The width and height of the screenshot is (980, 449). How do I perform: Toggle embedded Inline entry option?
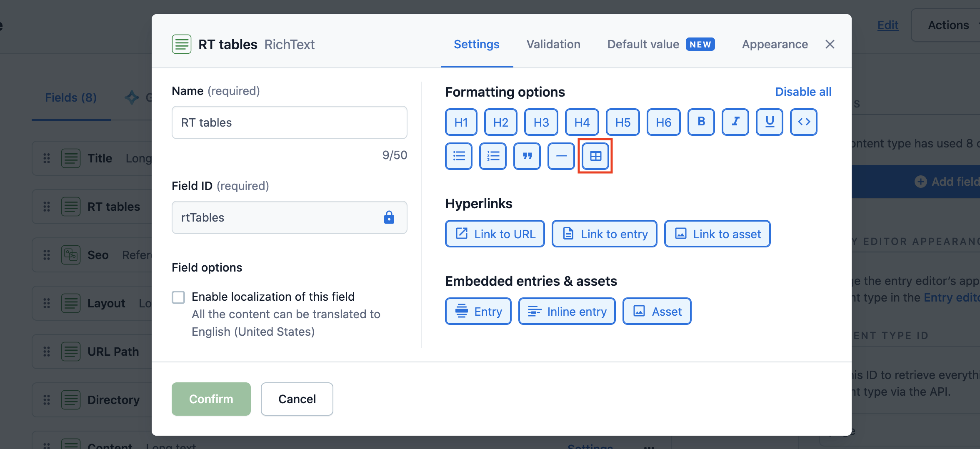click(x=567, y=311)
